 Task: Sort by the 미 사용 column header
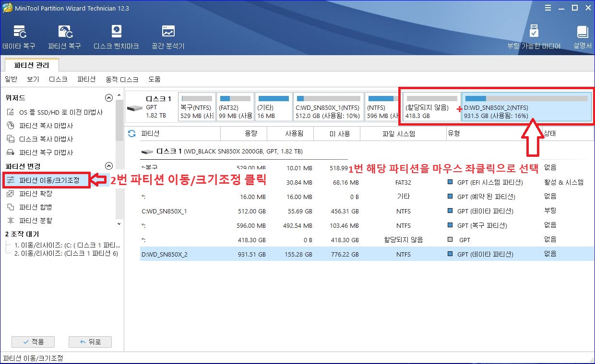pos(336,134)
